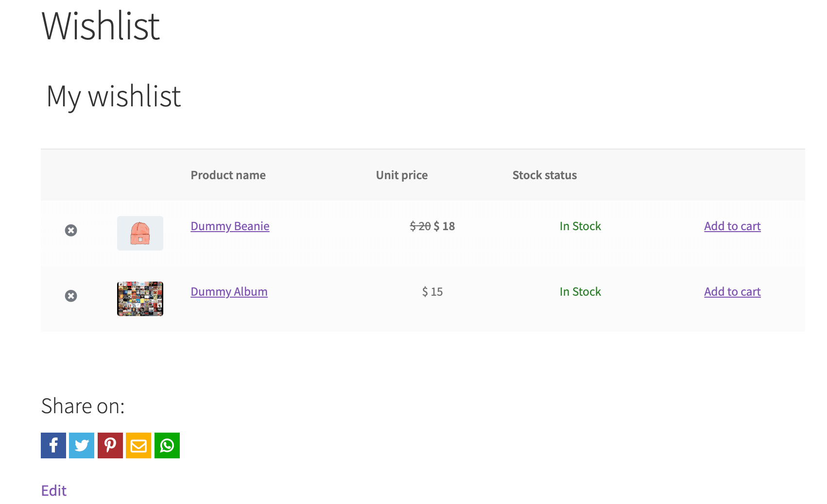This screenshot has height=504, width=827.
Task: Add Dummy Album to cart
Action: (x=732, y=292)
